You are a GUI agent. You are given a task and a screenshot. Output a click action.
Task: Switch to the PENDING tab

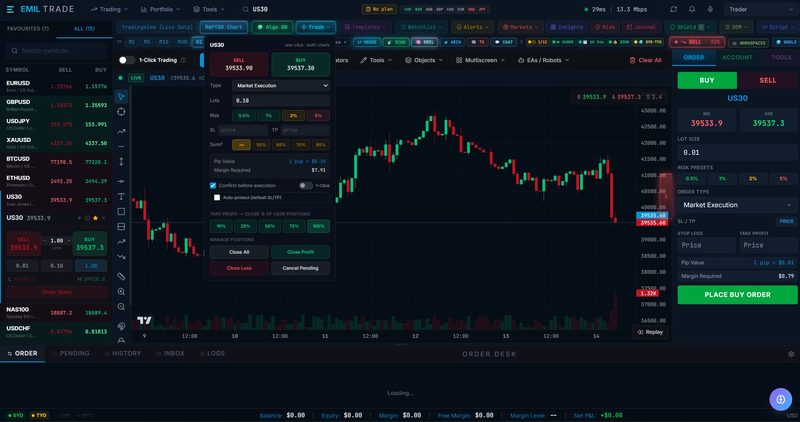pyautogui.click(x=71, y=353)
